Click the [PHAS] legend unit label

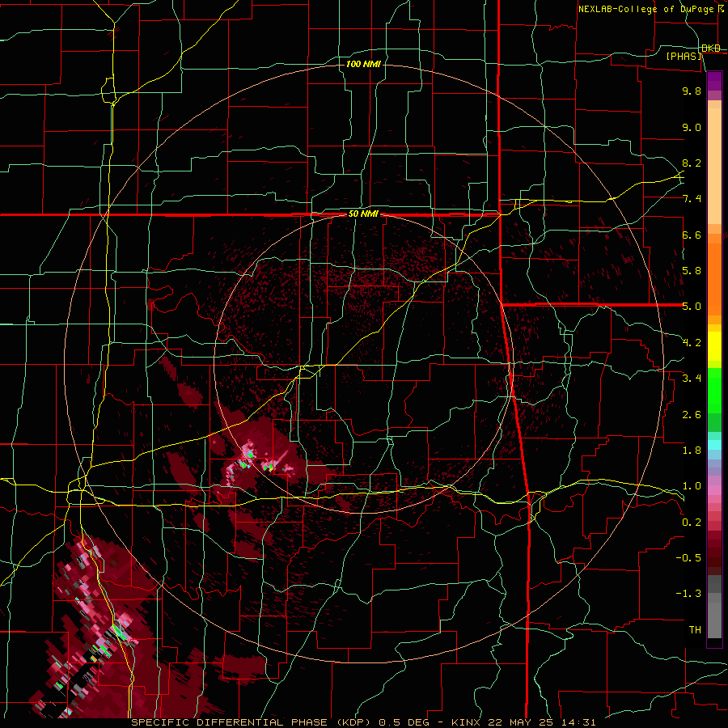click(x=684, y=56)
